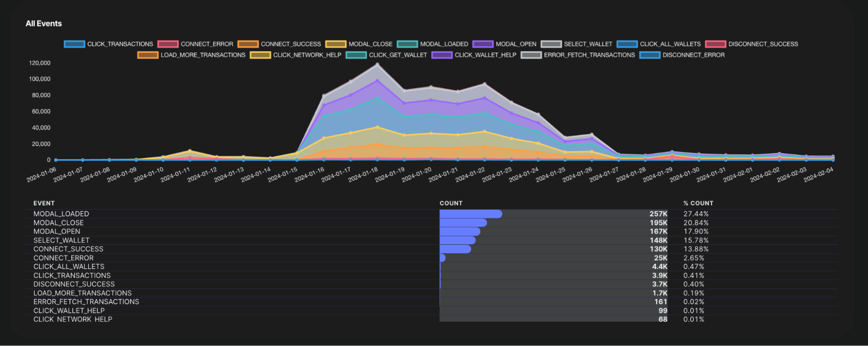Hide DISCONNECT_SUCCESS series in legend
Image resolution: width=868 pixels, height=346 pixels.
pyautogui.click(x=716, y=44)
